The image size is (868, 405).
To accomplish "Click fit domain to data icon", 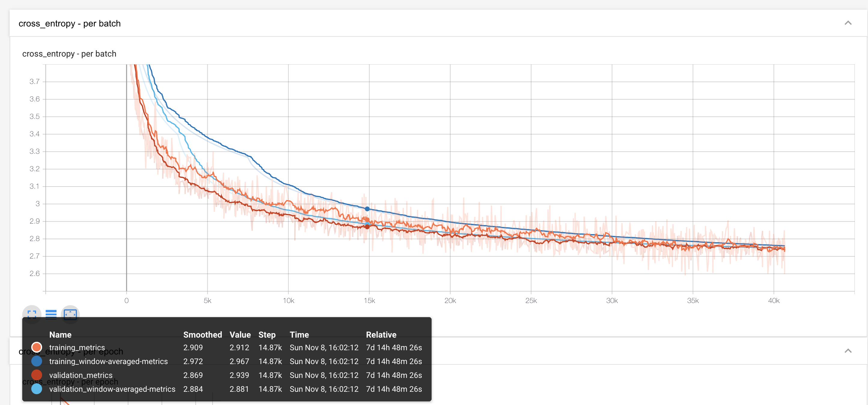I will [x=70, y=314].
